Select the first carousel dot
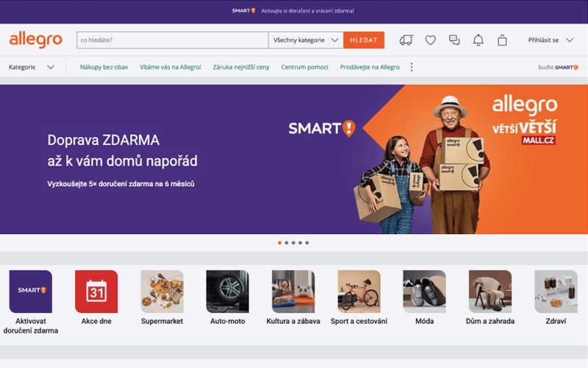The width and height of the screenshot is (588, 368). pyautogui.click(x=279, y=243)
